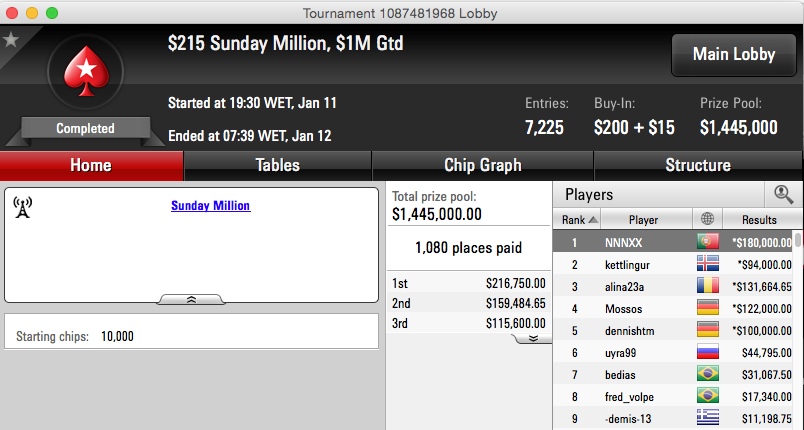Select the Home tab

[91, 165]
